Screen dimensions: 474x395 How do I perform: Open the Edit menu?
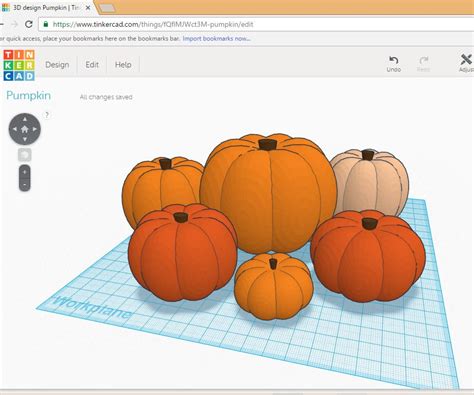click(x=92, y=65)
